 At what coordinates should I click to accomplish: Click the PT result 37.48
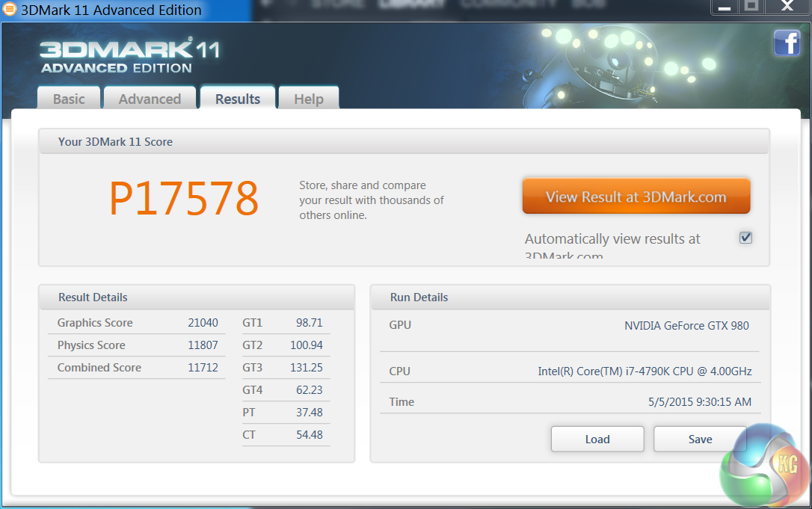click(309, 412)
